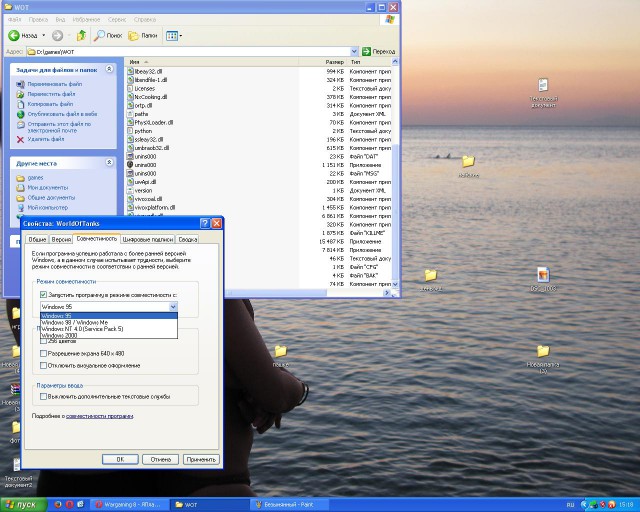This screenshot has width=640, height=512.
Task: Select version XML file icon
Action: coord(130,190)
